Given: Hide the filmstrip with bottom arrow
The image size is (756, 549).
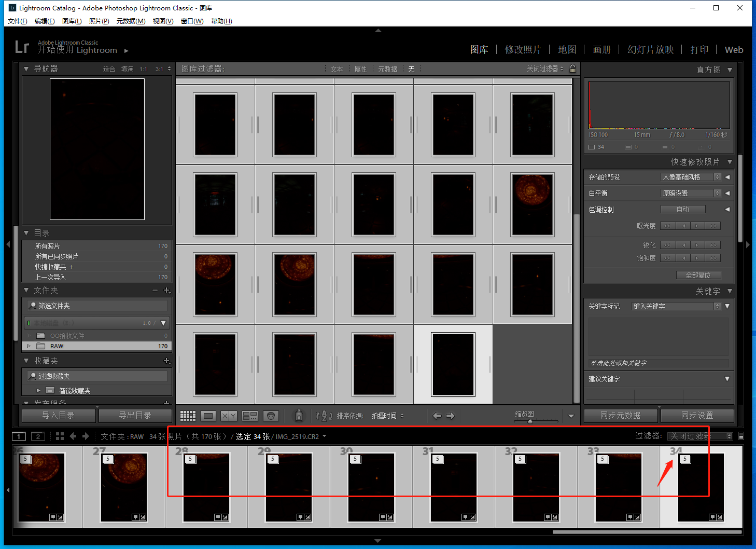Looking at the screenshot, I should click(378, 541).
